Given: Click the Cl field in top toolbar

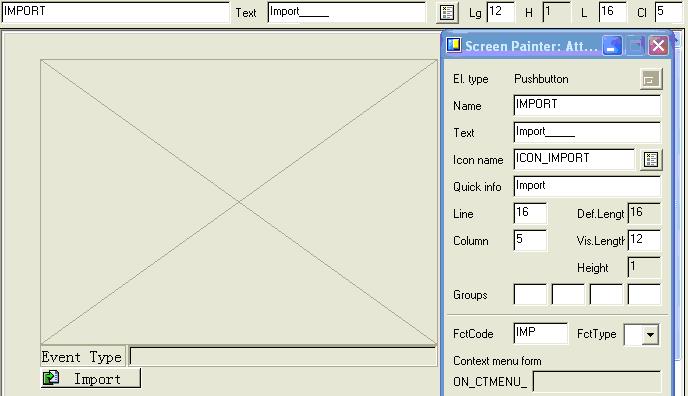Looking at the screenshot, I should click(668, 12).
